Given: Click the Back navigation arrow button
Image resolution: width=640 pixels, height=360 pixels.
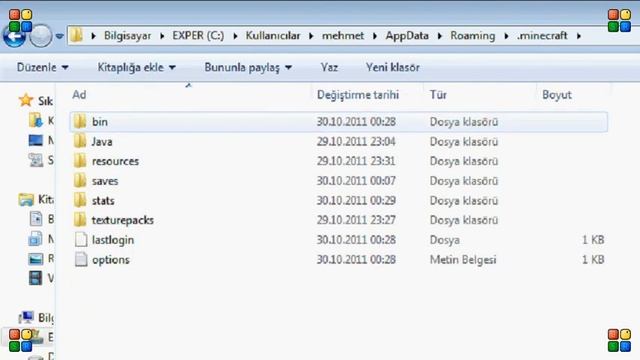Looking at the screenshot, I should pyautogui.click(x=14, y=36).
